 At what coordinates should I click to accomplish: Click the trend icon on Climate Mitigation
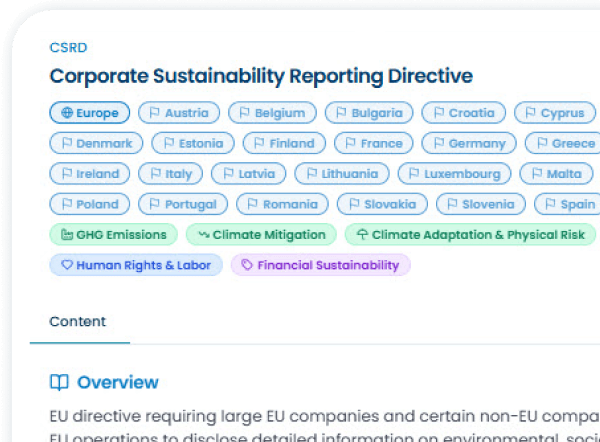pos(204,234)
